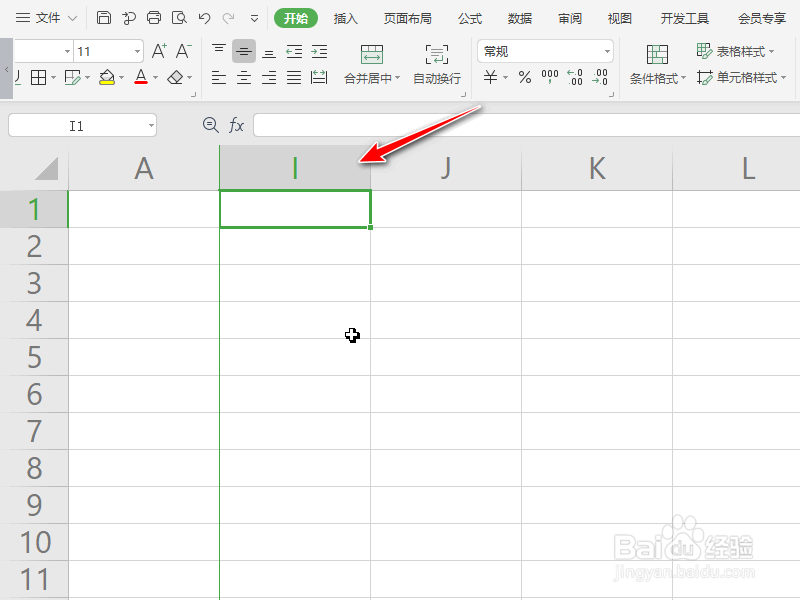Click the Print icon

154,18
